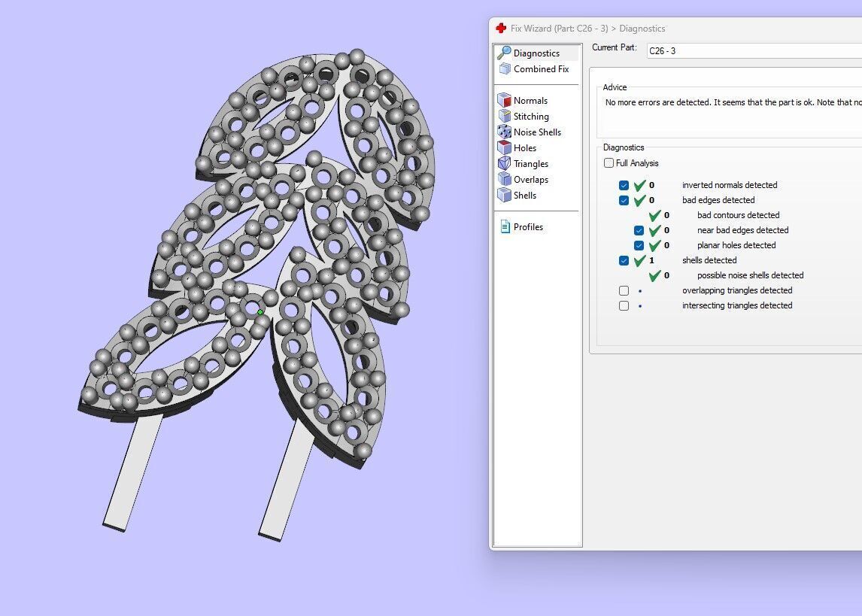Viewport: 862px width, 616px height.
Task: Select Noise Shells in the sidebar
Action: click(x=537, y=132)
